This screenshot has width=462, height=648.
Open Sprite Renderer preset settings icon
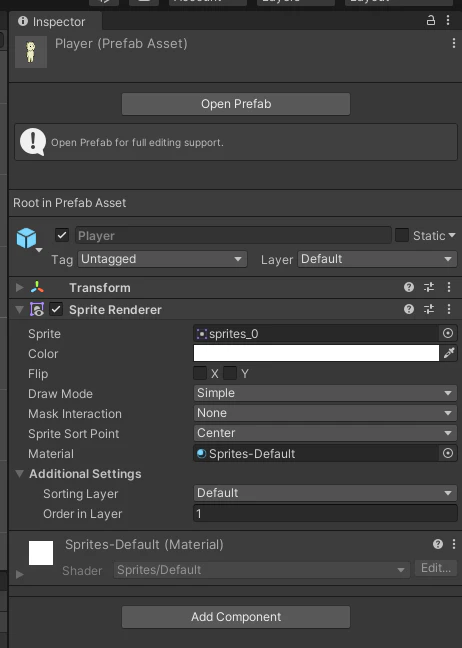429,309
